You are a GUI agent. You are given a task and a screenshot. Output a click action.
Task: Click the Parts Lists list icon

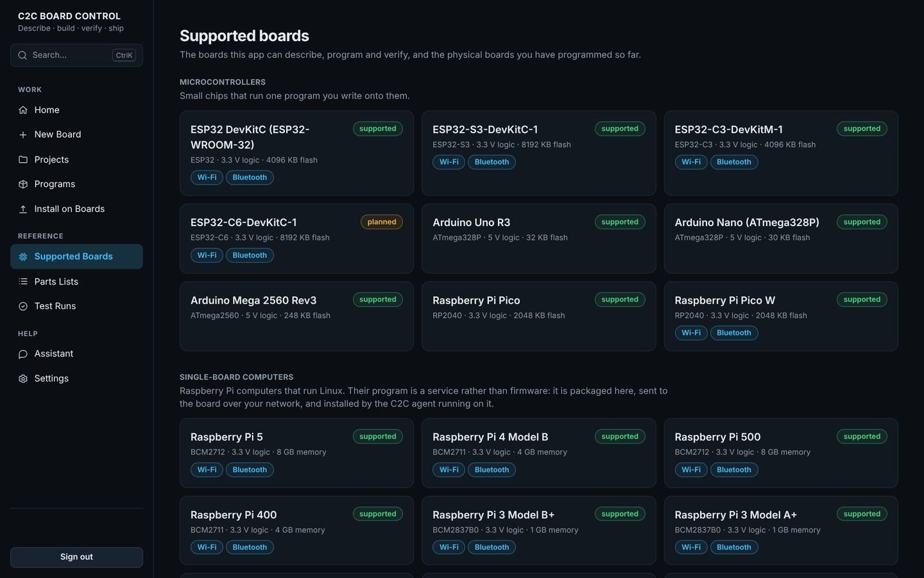click(x=23, y=281)
